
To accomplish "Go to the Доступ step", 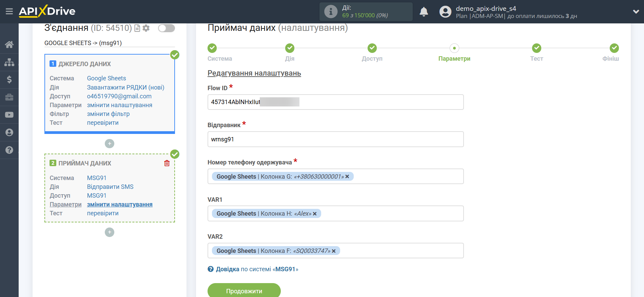I will coord(372,48).
